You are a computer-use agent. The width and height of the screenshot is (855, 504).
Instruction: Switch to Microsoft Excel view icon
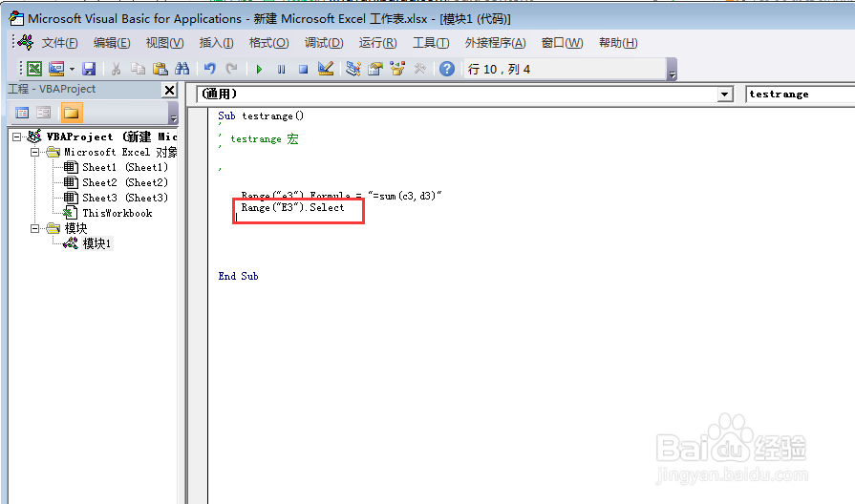pos(34,69)
